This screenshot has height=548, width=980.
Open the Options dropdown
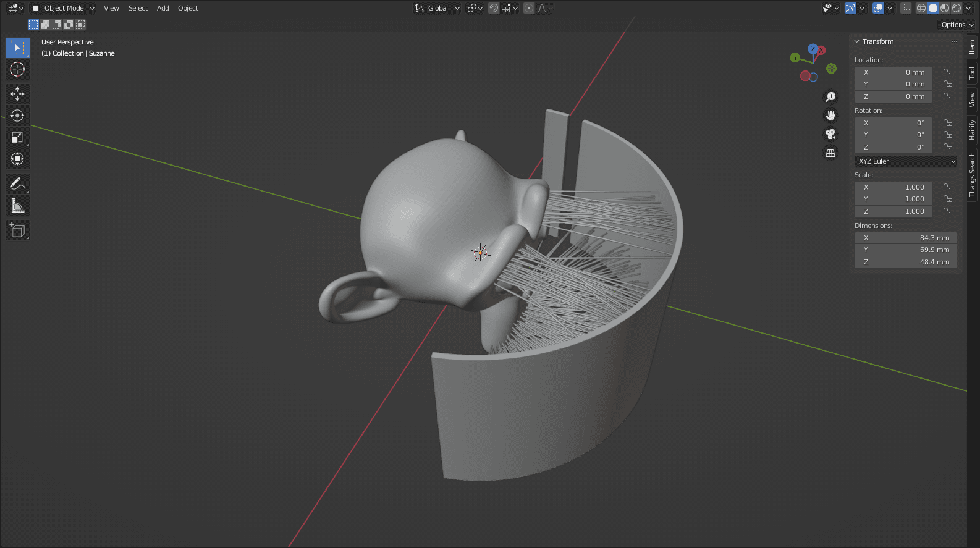[x=957, y=25]
